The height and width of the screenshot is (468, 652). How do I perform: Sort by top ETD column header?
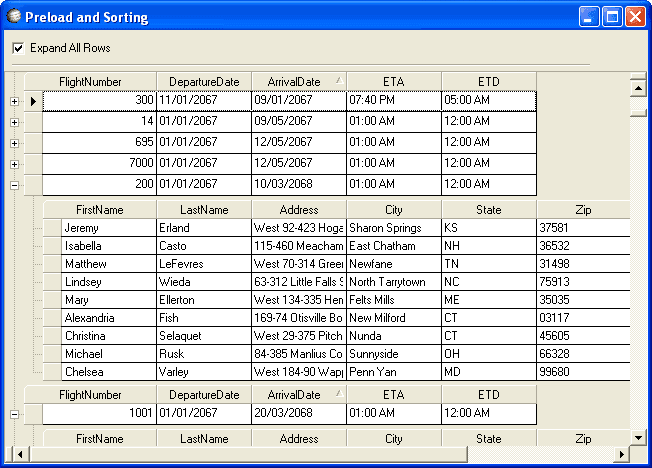(x=489, y=82)
